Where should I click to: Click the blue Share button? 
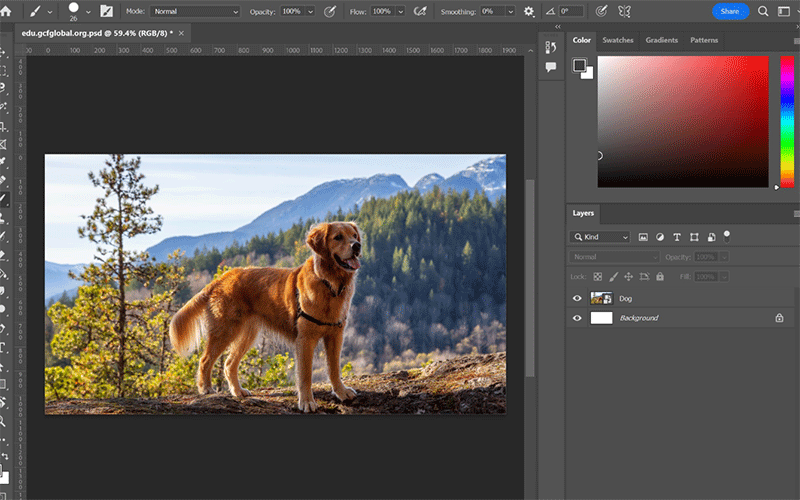click(730, 11)
